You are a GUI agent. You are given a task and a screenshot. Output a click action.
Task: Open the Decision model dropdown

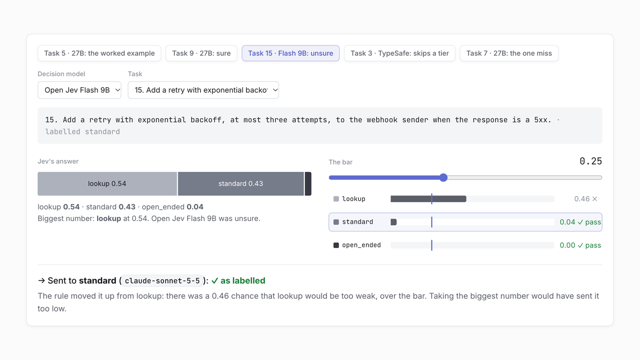(x=80, y=90)
